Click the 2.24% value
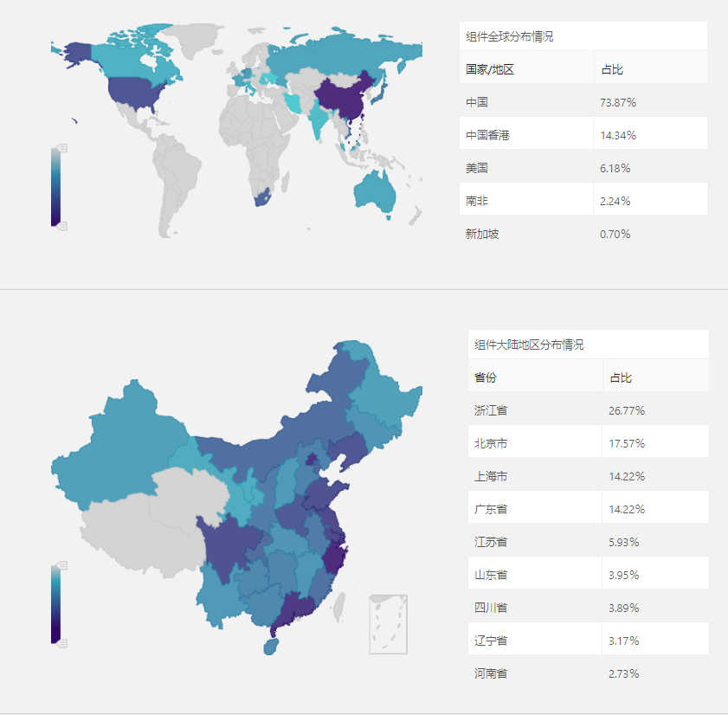728x715 pixels. 615,202
